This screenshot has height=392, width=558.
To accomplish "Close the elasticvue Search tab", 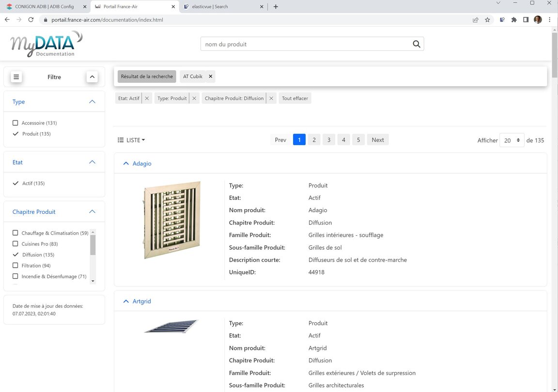I will [262, 7].
